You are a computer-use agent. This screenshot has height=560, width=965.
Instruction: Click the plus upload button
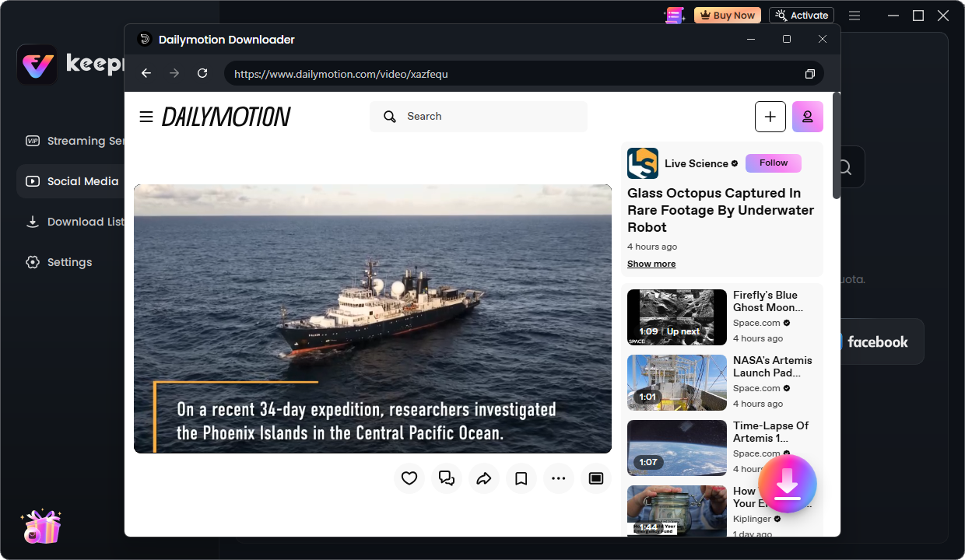pos(770,117)
